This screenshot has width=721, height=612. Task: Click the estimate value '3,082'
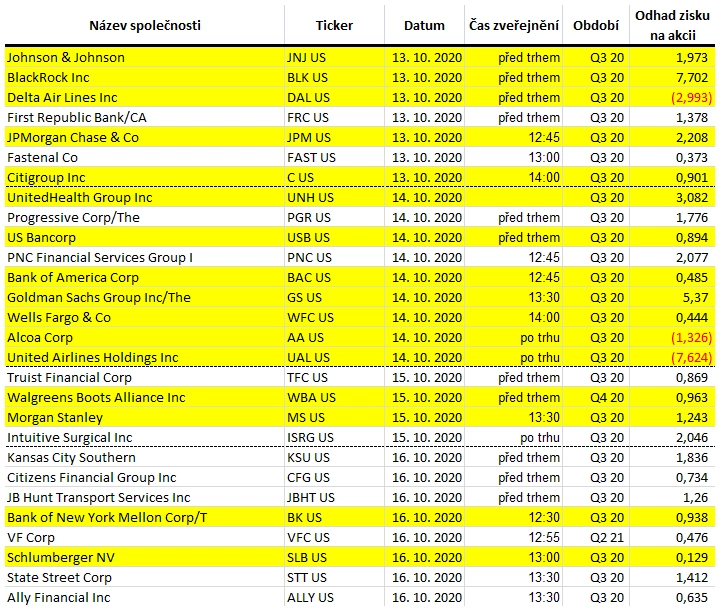692,197
